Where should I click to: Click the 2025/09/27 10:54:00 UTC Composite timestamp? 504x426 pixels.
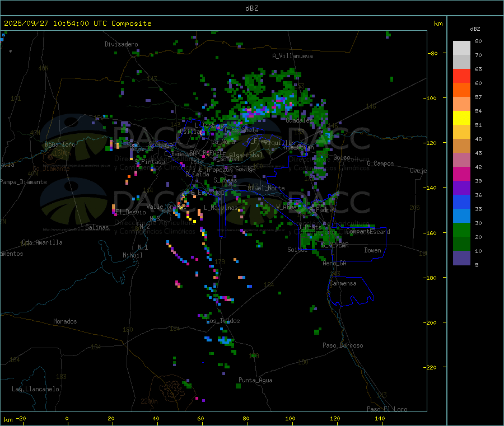pos(77,24)
